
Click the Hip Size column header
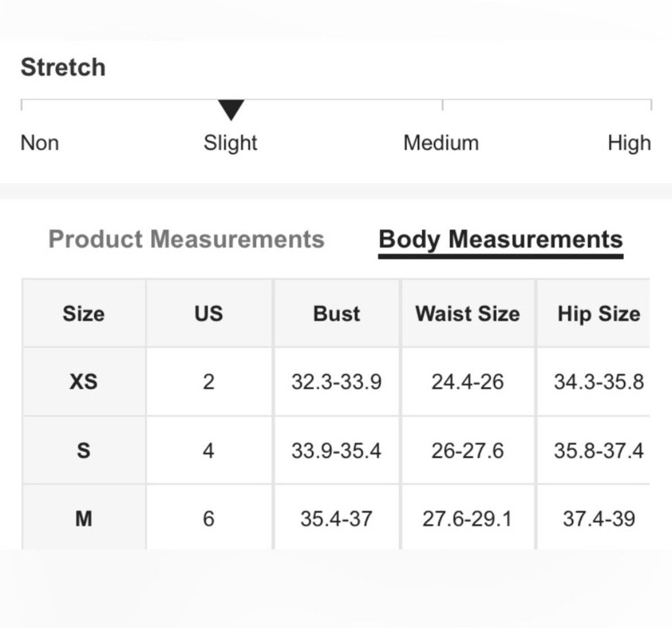598,313
